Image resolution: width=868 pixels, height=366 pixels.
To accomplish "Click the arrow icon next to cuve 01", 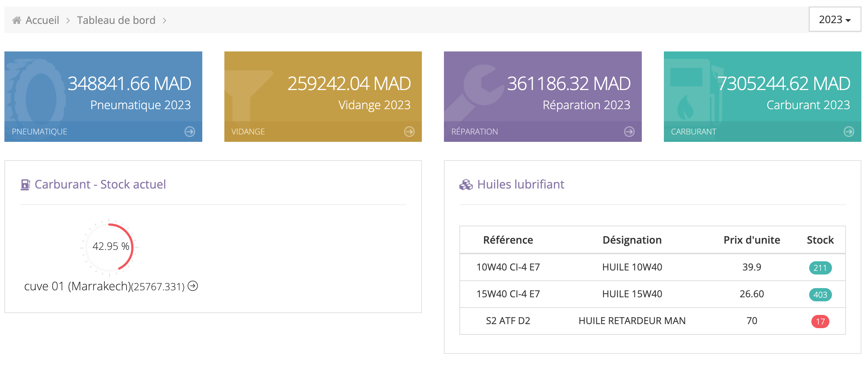I will coord(193,286).
